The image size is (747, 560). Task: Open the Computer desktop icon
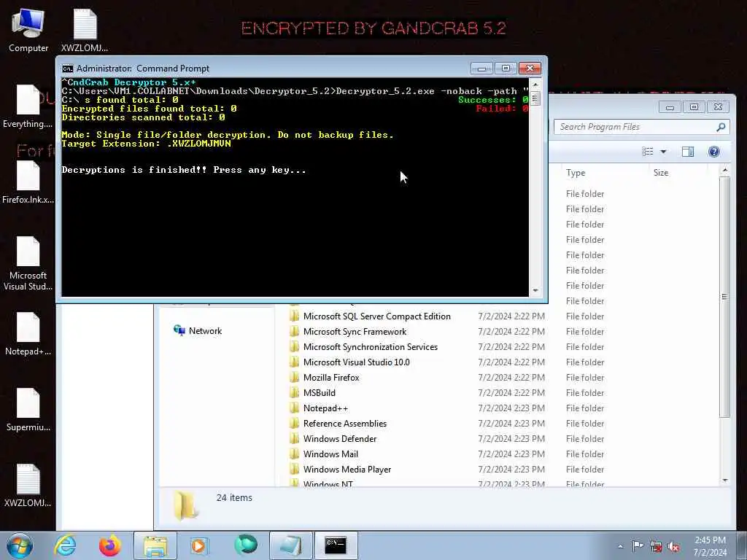click(28, 30)
